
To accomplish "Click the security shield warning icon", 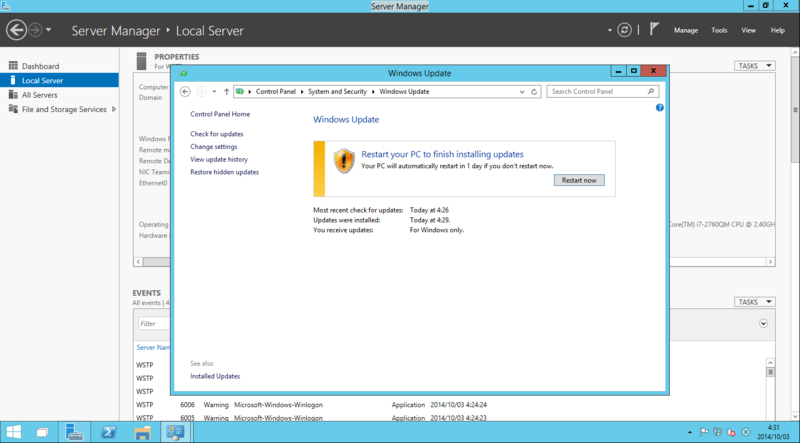I will (344, 161).
